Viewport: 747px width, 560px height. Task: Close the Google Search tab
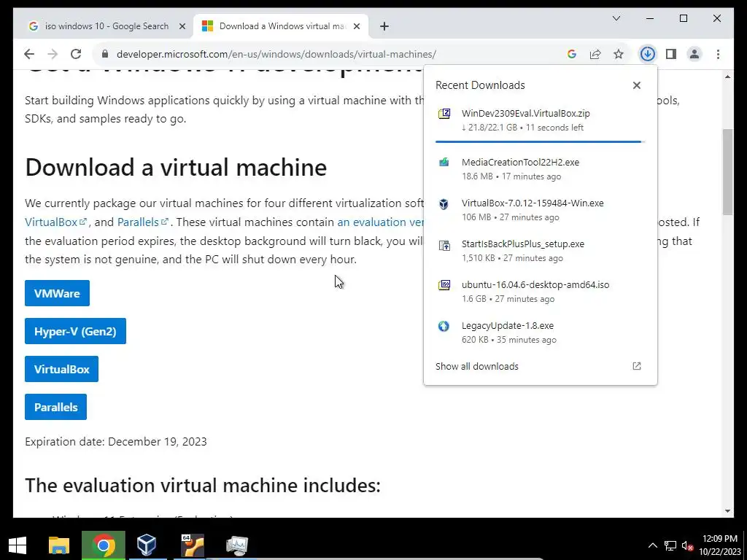coord(182,26)
